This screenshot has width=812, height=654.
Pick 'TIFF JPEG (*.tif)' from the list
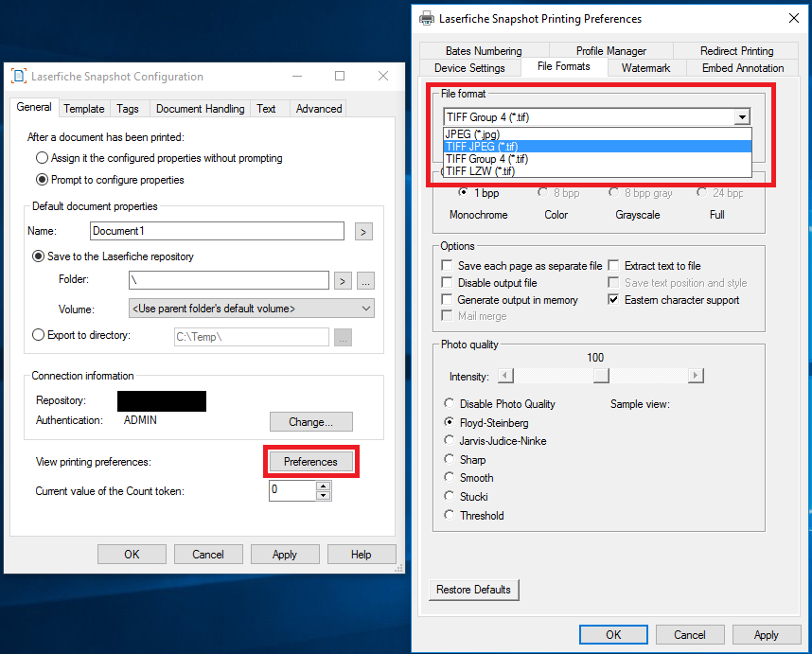pos(597,147)
